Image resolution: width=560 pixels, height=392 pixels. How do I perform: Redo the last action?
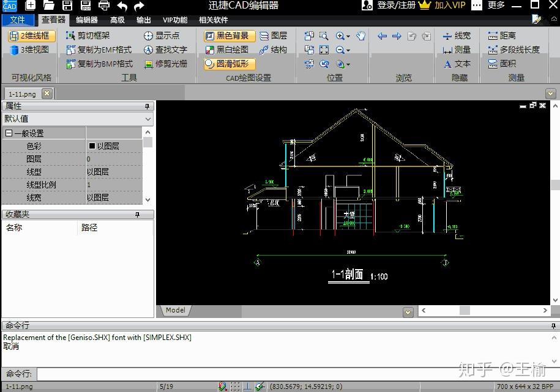[x=139, y=6]
